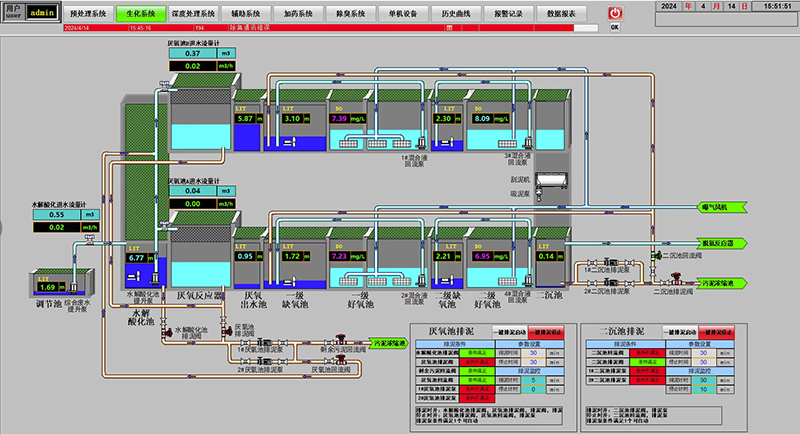Open the 预处理系统 tab
The width and height of the screenshot is (800, 434).
[x=88, y=14]
